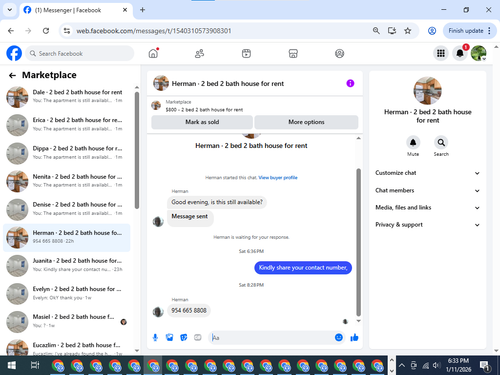Expand the Privacy & support section
The width and height of the screenshot is (500, 375).
pyautogui.click(x=428, y=225)
